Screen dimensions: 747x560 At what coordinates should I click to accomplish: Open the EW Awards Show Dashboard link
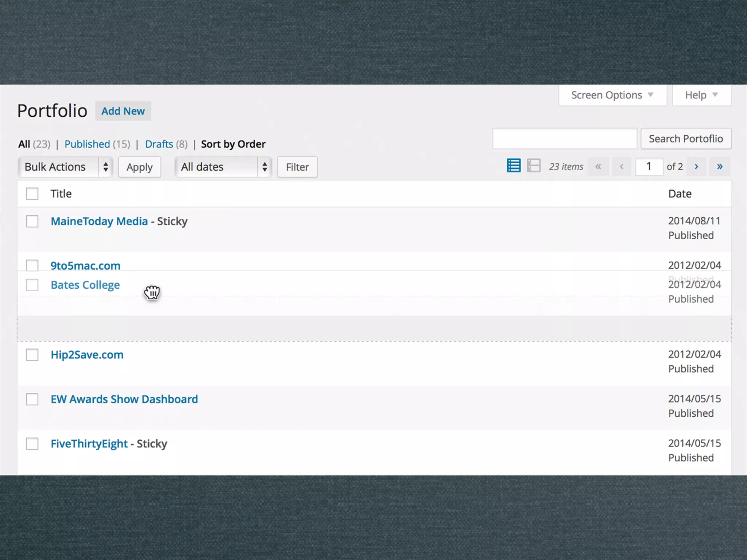124,399
